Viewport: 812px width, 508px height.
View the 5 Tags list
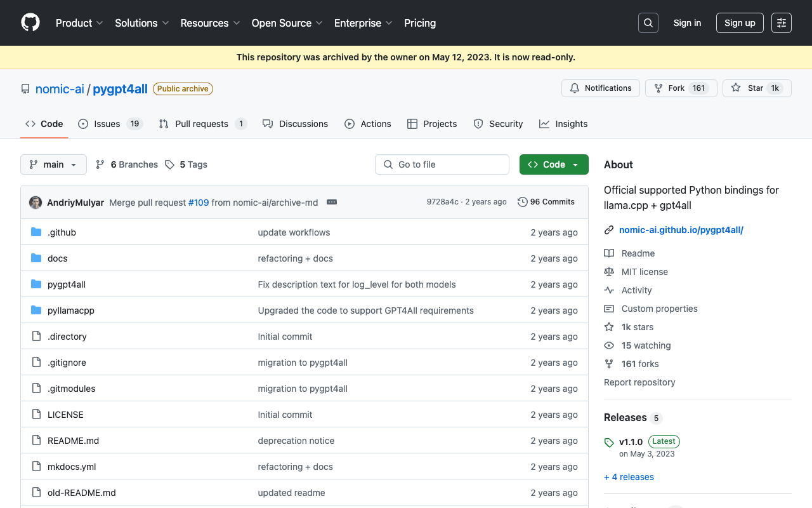[186, 164]
